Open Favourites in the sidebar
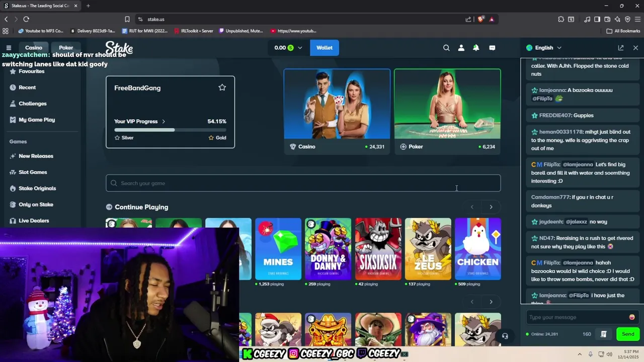 31,71
